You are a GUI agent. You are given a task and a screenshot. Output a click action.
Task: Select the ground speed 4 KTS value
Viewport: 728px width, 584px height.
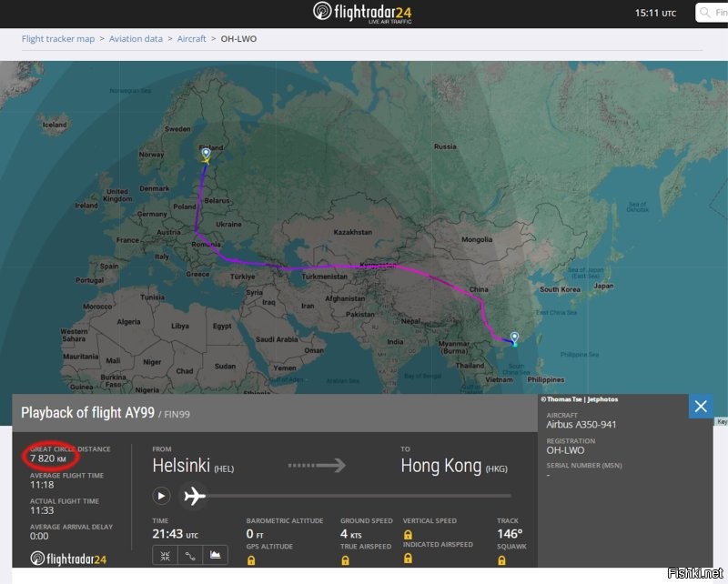click(x=350, y=534)
